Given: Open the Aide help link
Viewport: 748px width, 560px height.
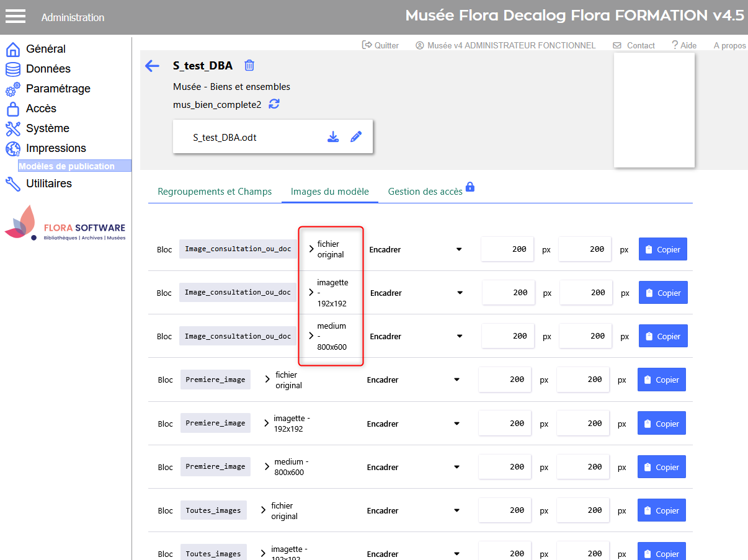Looking at the screenshot, I should point(683,45).
